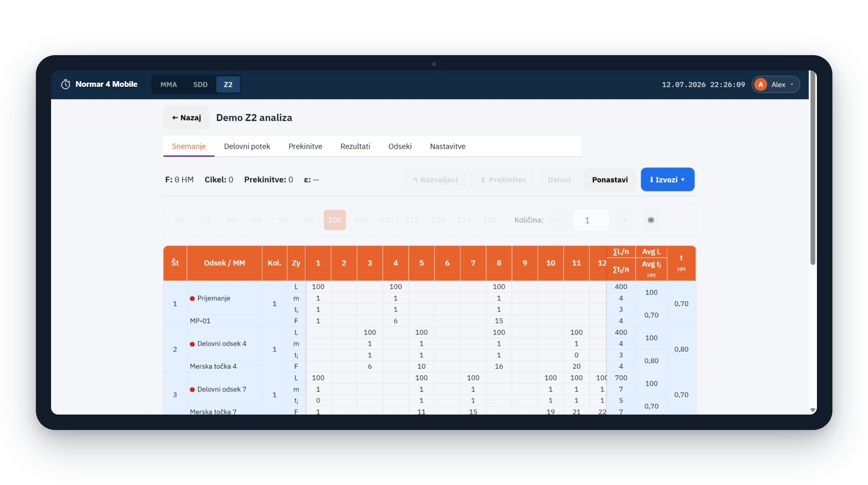Open the Delovni potek tab
The image size is (868, 485).
(x=247, y=147)
